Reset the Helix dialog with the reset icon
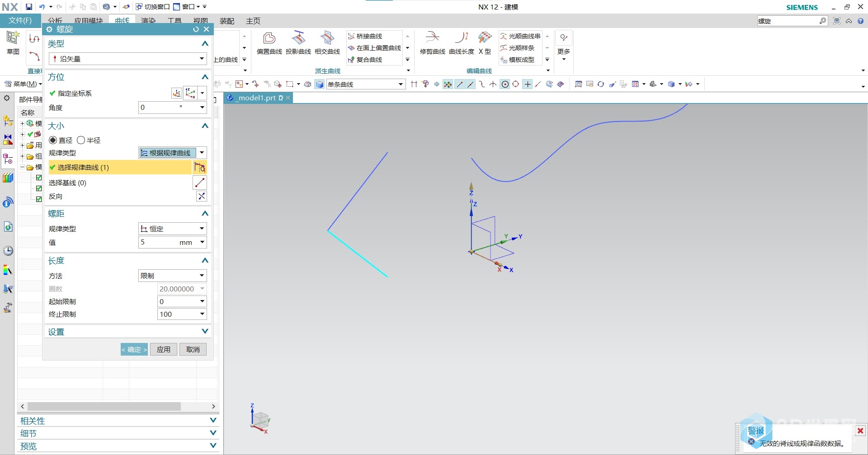The image size is (868, 455). (196, 29)
